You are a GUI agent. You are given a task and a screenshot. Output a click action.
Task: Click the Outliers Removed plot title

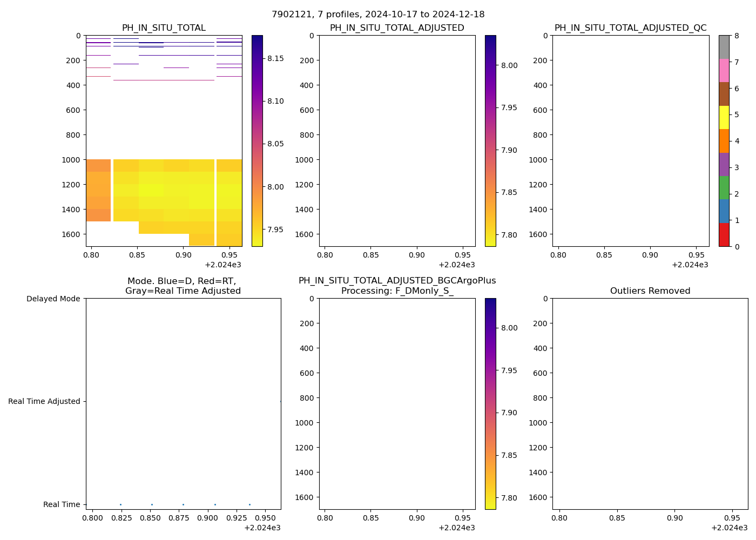[x=650, y=291]
